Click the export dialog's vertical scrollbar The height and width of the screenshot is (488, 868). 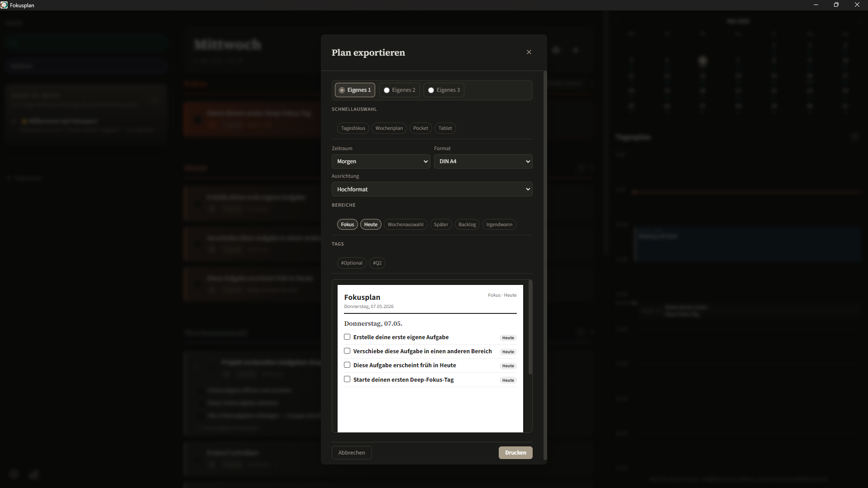(545, 265)
